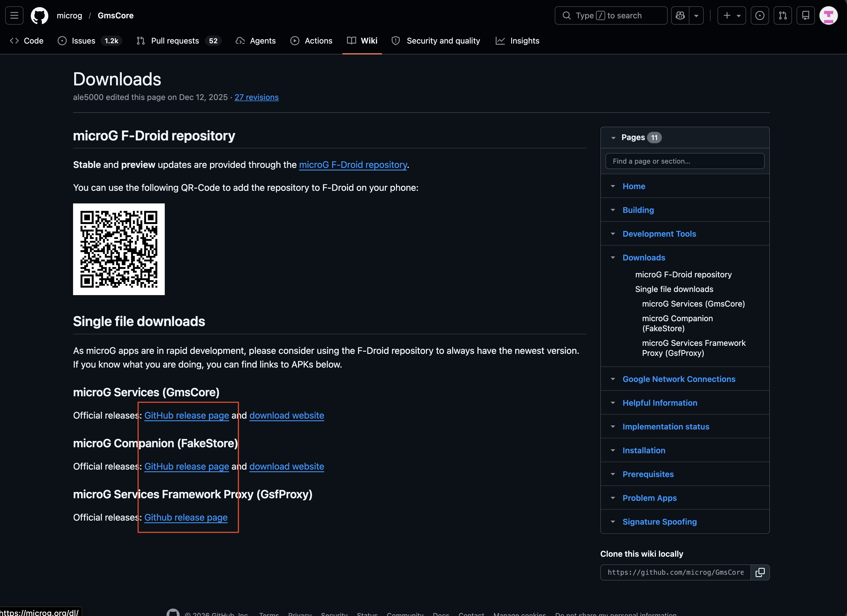
Task: Open the Actions tab
Action: coord(311,41)
